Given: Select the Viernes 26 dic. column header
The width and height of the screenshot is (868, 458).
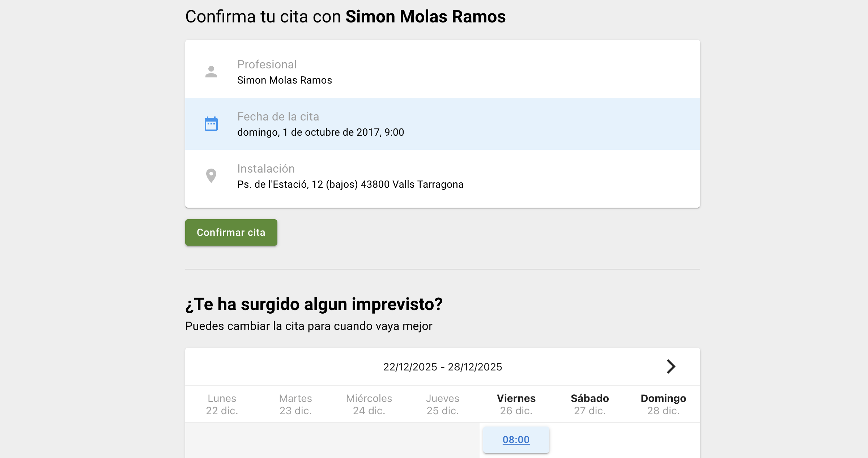Looking at the screenshot, I should tap(516, 404).
